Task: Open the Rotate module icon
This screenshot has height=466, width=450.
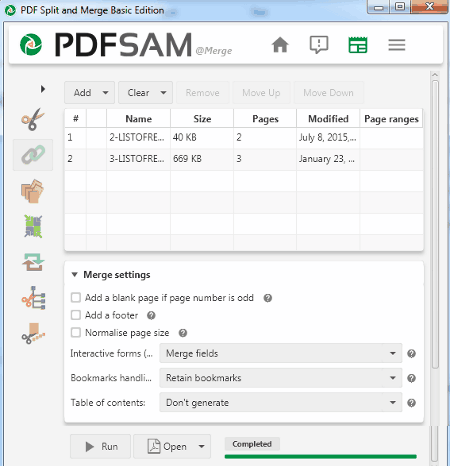Action: click(x=33, y=262)
